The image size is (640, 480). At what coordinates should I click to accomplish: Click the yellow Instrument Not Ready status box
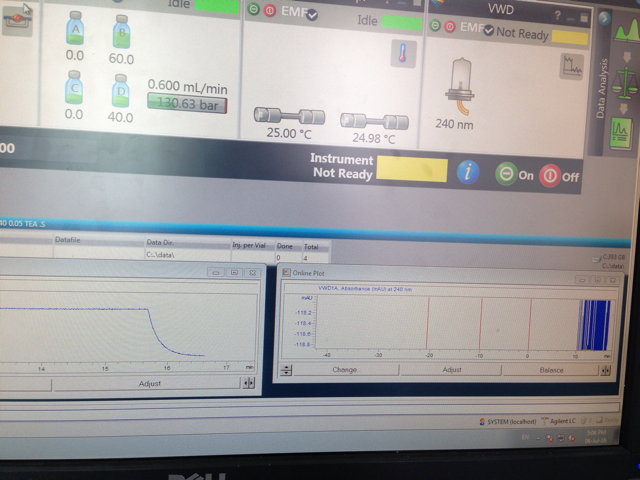click(x=411, y=169)
